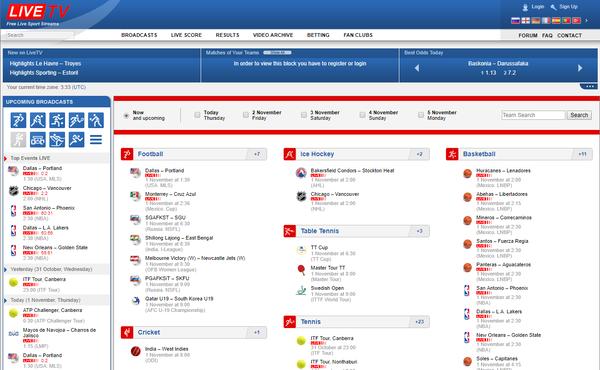This screenshot has width=600, height=370.
Task: Open the FAN CLUBS menu
Action: (x=358, y=35)
